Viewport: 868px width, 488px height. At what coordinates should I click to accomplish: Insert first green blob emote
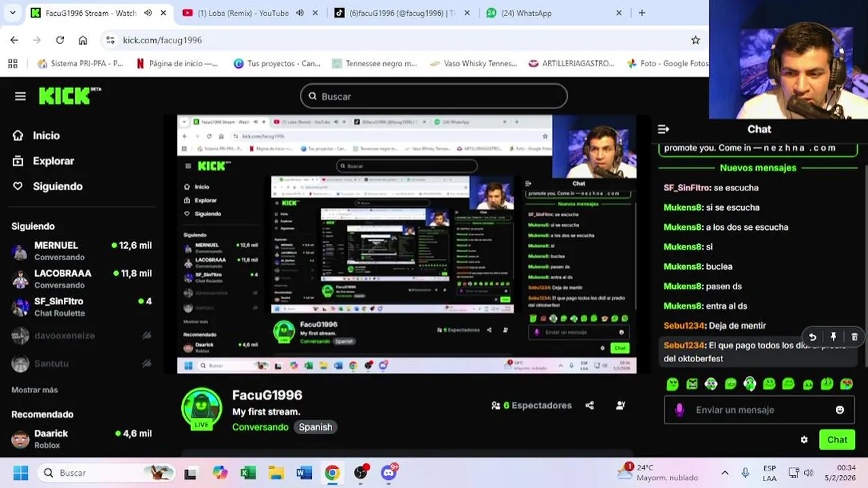click(x=672, y=384)
